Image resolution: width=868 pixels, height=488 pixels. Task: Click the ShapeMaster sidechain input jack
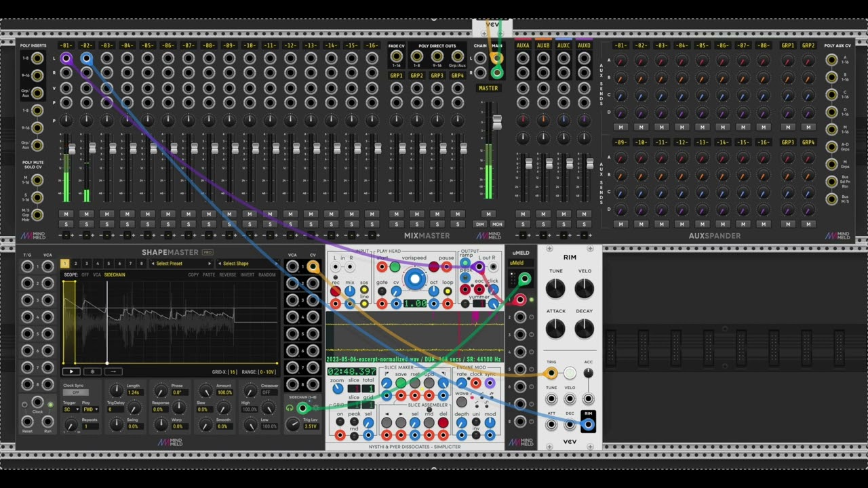(302, 407)
